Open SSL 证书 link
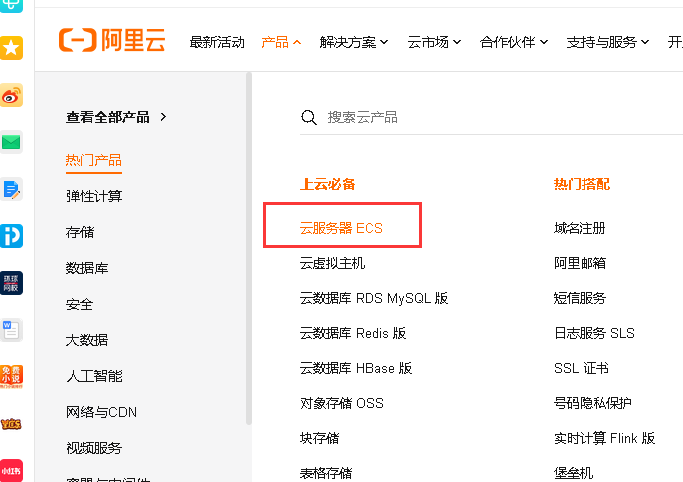The image size is (683, 482). 581,368
